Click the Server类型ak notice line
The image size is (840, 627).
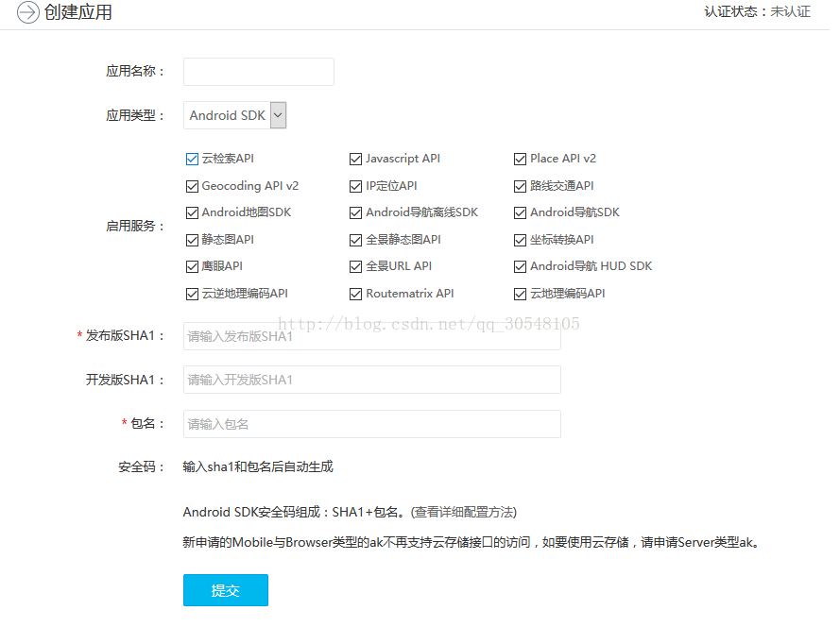(x=471, y=542)
